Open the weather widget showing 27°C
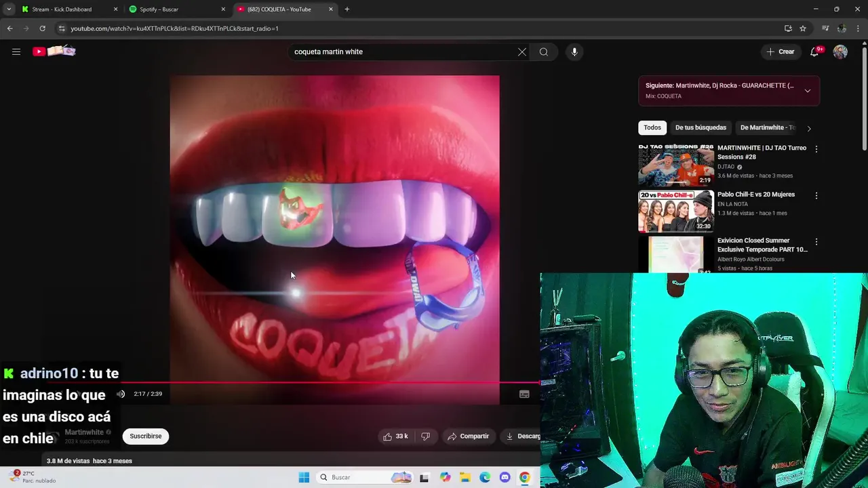The height and width of the screenshot is (488, 868). pos(33,477)
